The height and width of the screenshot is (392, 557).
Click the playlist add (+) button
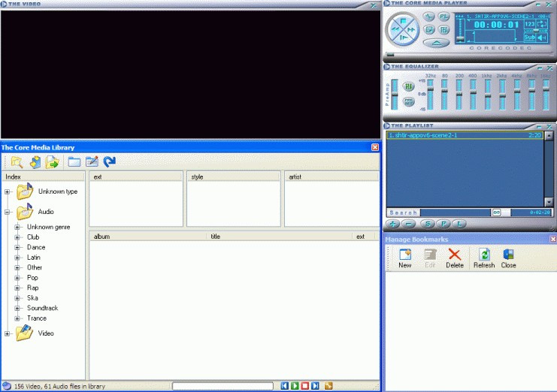pyautogui.click(x=393, y=224)
